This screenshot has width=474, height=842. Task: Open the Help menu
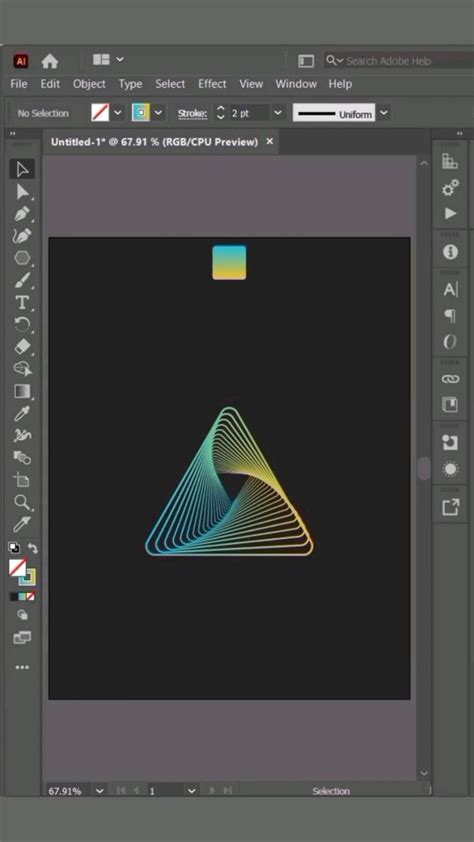pyautogui.click(x=340, y=84)
